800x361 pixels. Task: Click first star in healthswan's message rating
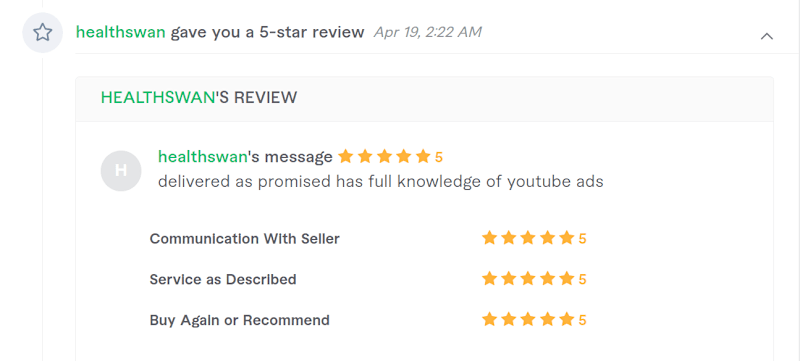coord(345,157)
